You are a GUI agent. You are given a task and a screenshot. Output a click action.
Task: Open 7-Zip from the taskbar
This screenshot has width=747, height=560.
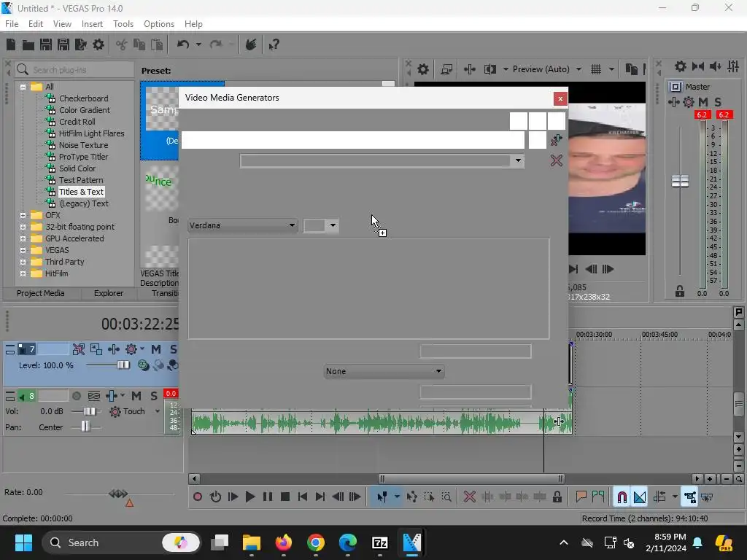[x=379, y=542]
